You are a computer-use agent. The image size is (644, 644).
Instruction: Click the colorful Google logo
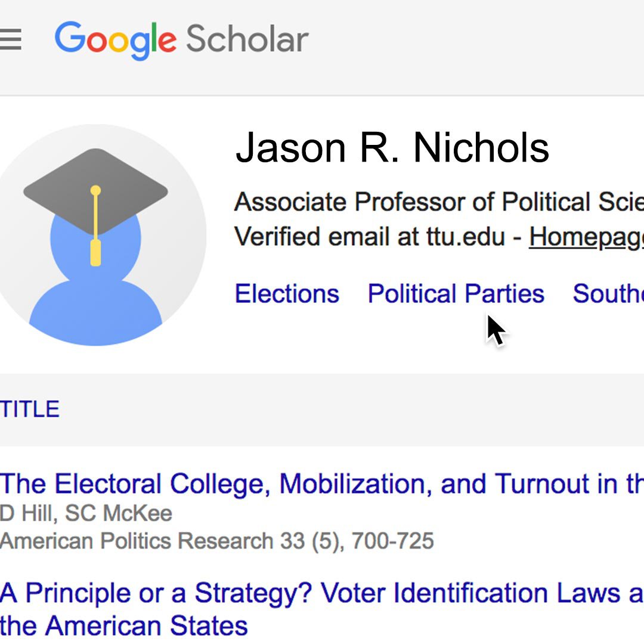point(116,41)
